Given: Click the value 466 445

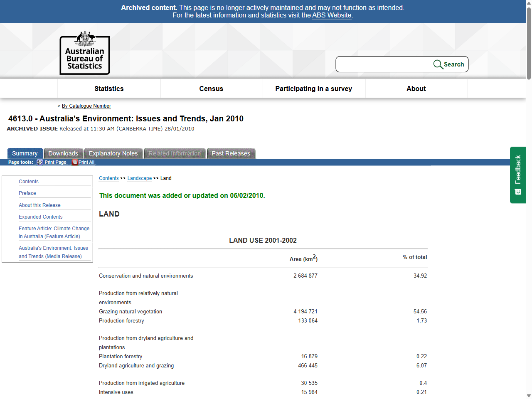Looking at the screenshot, I should tap(308, 366).
